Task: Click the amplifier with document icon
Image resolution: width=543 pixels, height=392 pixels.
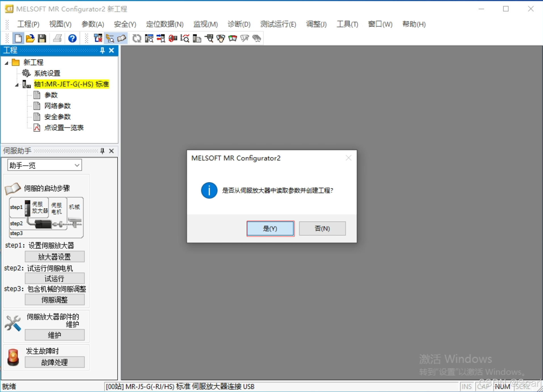Action: click(197, 38)
